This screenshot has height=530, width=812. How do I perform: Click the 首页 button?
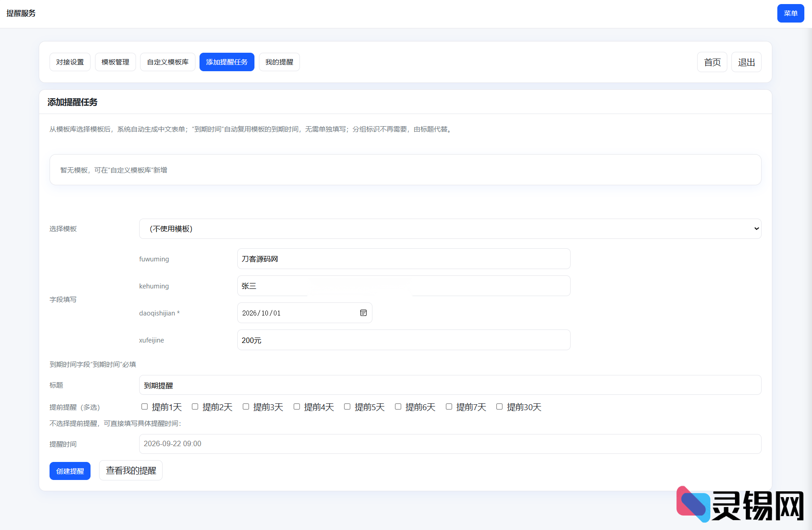(x=712, y=62)
